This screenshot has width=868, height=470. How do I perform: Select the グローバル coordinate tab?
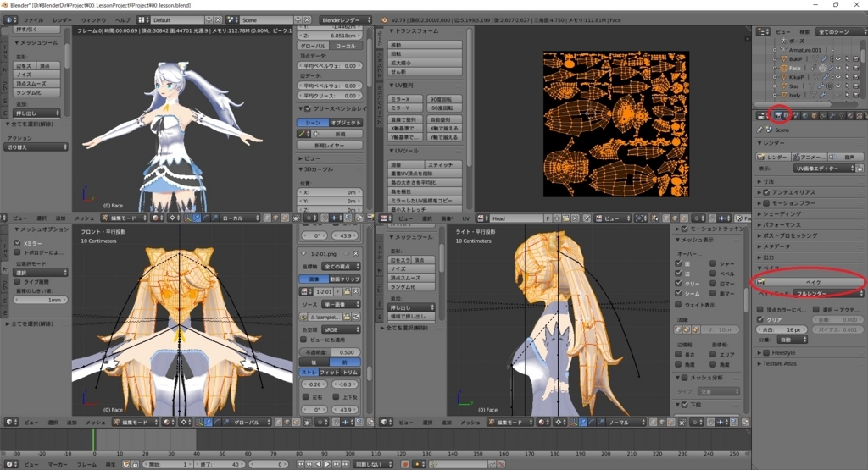pos(313,46)
